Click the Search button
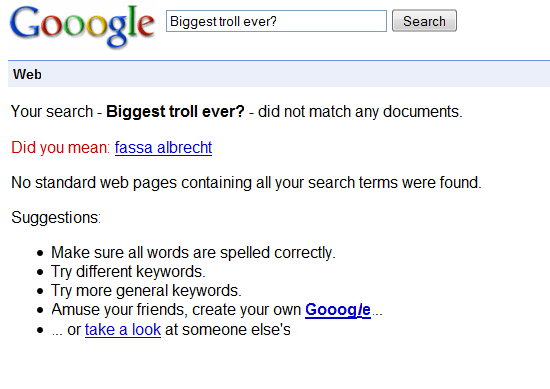This screenshot has width=550, height=389. 424,21
